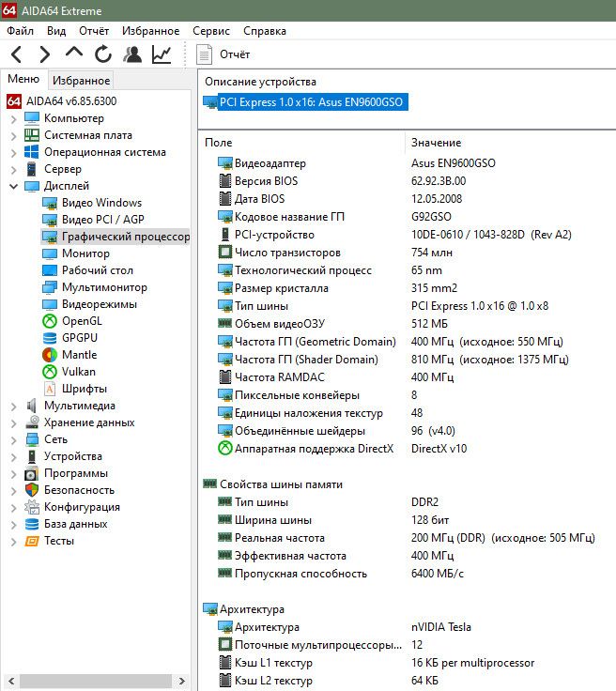The image size is (616, 691).
Task: Click the Конфигурация gear icon
Action: pos(32,507)
